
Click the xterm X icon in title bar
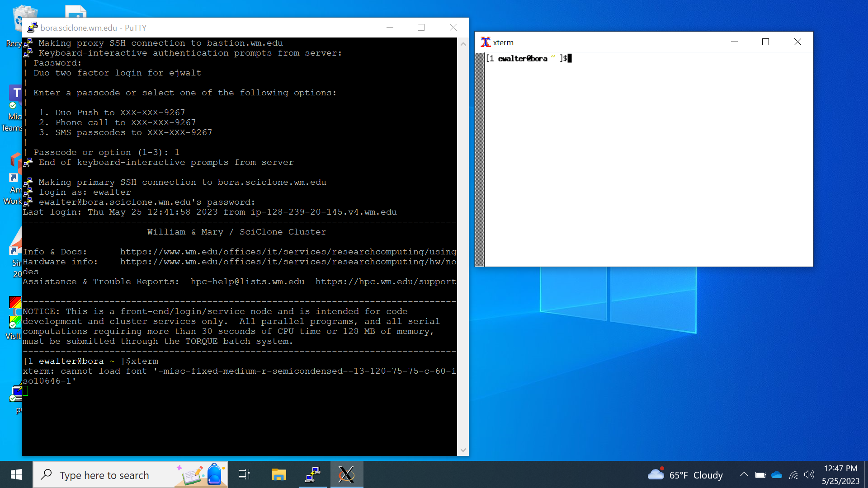pyautogui.click(x=486, y=42)
